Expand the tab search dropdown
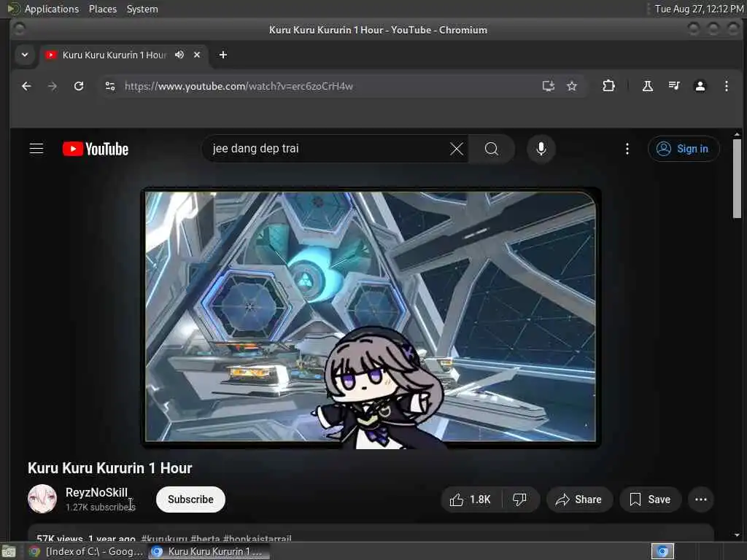The image size is (747, 560). click(x=25, y=55)
